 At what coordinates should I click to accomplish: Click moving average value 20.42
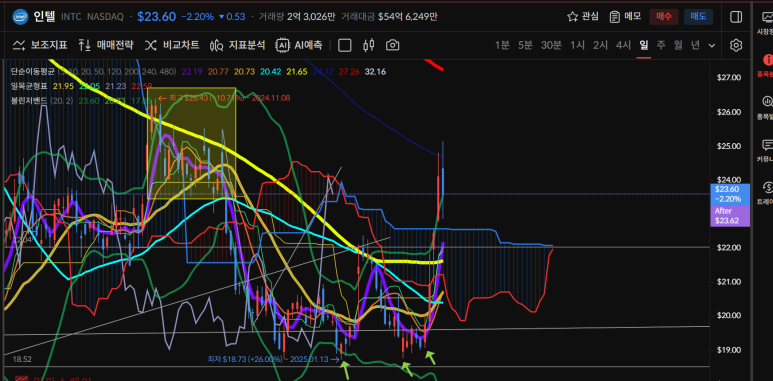[270, 72]
